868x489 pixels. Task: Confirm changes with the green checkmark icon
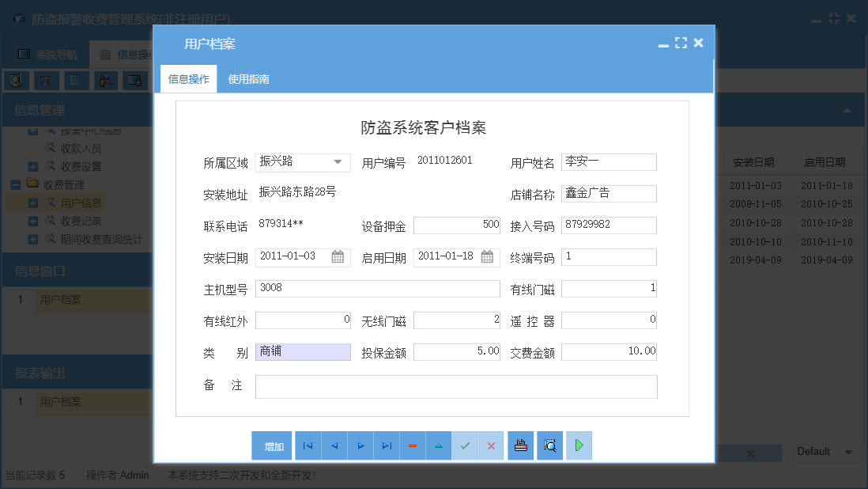(465, 445)
